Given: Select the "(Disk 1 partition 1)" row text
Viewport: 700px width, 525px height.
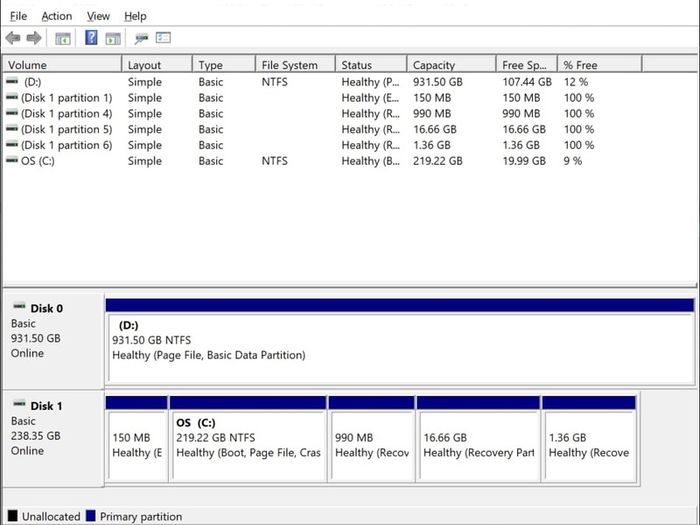Looking at the screenshot, I should (x=67, y=98).
